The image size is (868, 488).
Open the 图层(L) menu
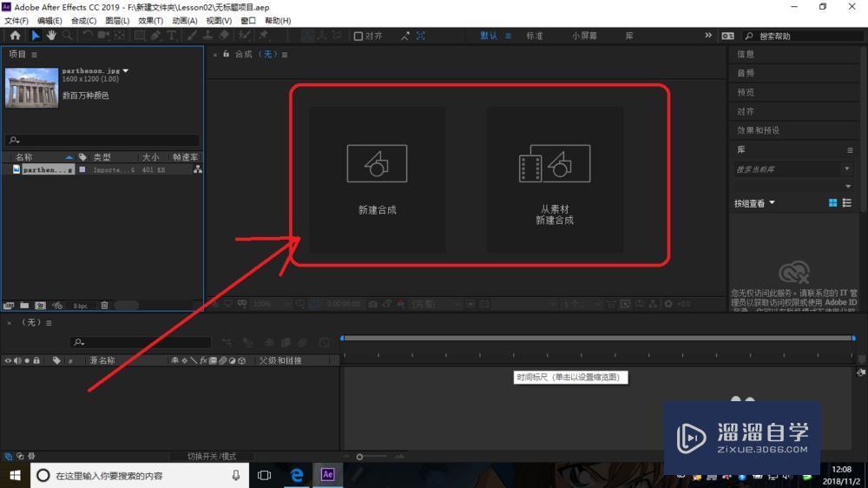pyautogui.click(x=117, y=21)
